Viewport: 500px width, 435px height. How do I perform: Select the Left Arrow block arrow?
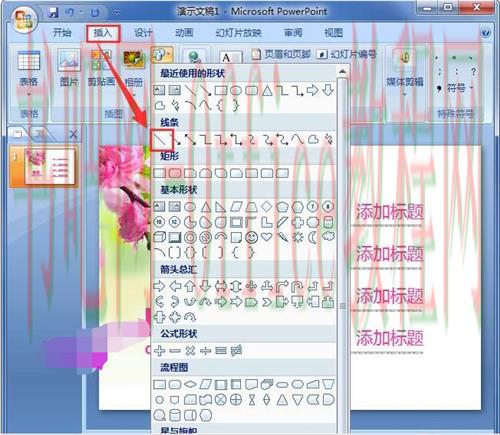(x=175, y=286)
